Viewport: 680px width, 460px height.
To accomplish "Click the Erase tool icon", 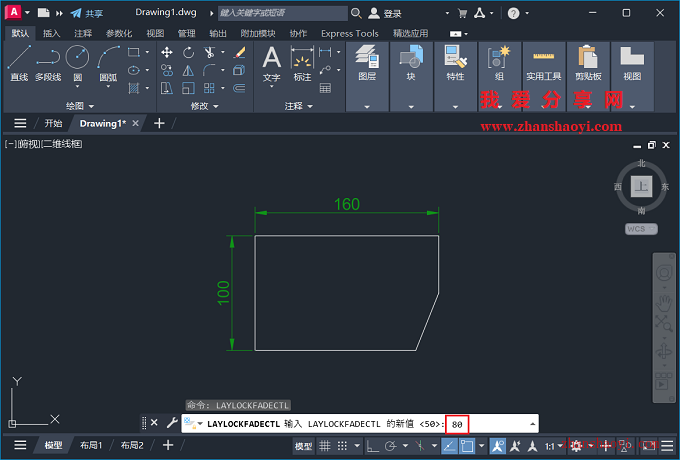I will pyautogui.click(x=239, y=52).
